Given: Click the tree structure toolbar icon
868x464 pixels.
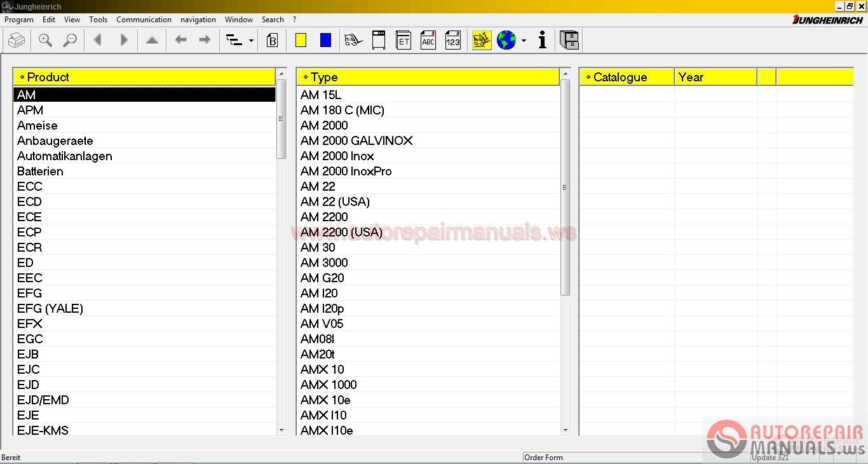Looking at the screenshot, I should pyautogui.click(x=234, y=41).
